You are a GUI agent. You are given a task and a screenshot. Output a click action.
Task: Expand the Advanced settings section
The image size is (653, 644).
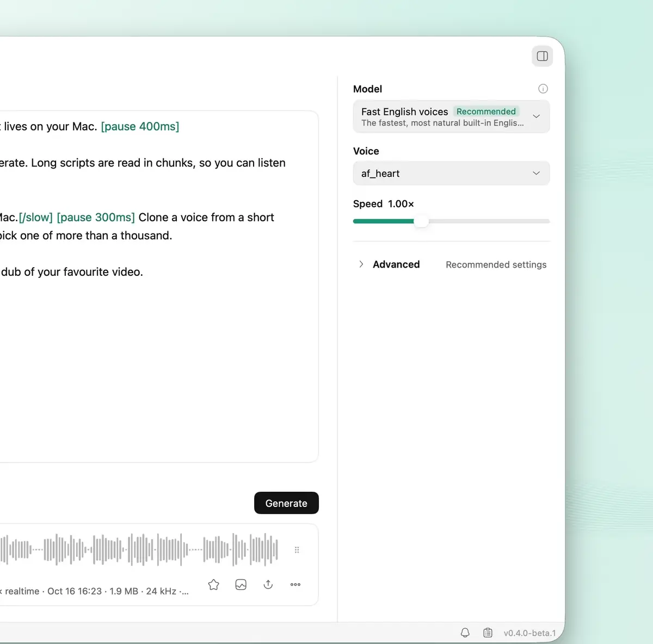396,264
